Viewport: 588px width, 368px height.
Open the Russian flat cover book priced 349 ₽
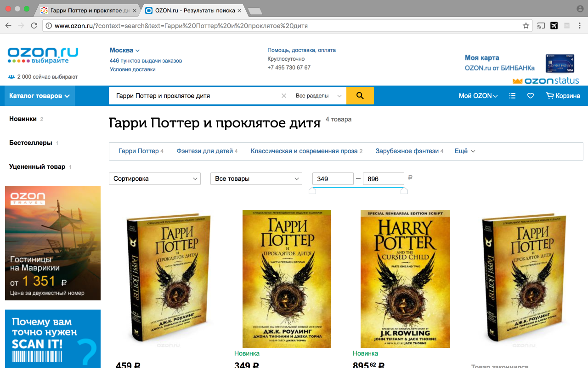(287, 278)
